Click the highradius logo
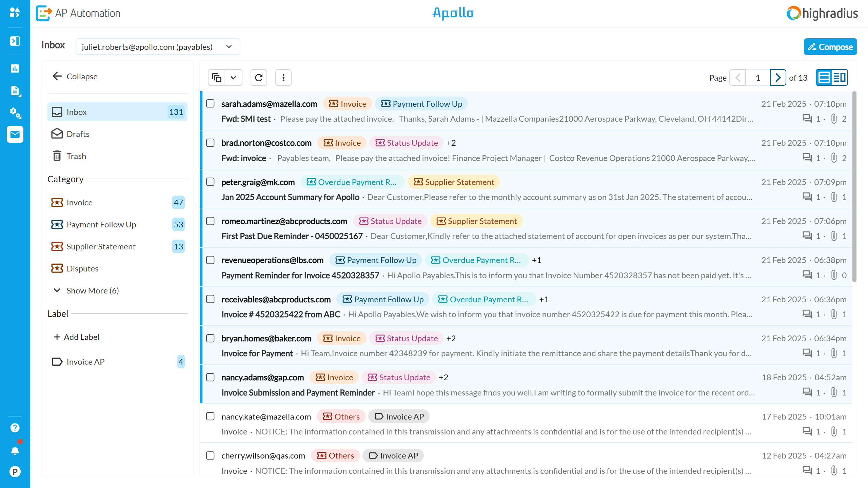This screenshot has height=488, width=868. click(823, 13)
